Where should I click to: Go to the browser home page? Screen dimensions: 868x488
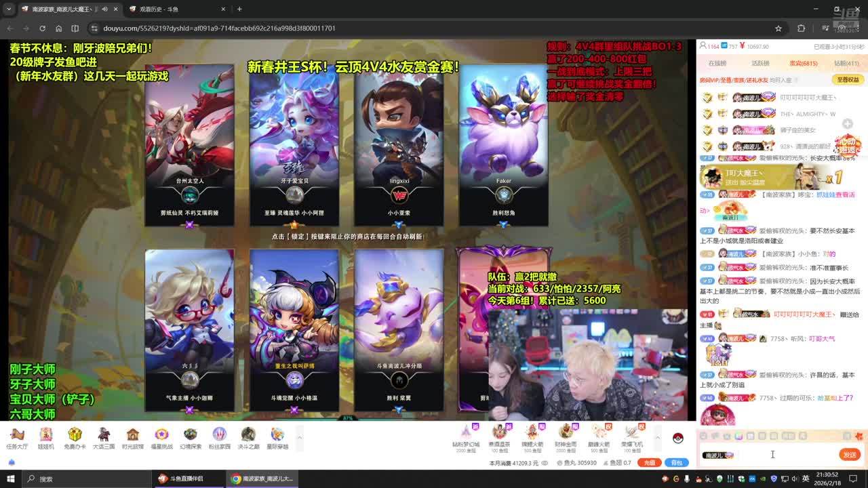58,28
